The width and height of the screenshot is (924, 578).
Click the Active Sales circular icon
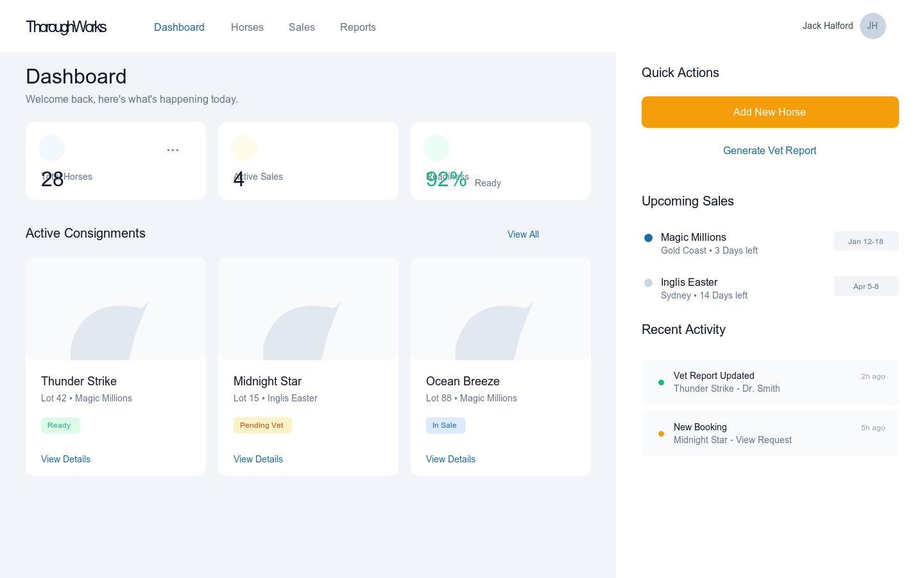[244, 148]
